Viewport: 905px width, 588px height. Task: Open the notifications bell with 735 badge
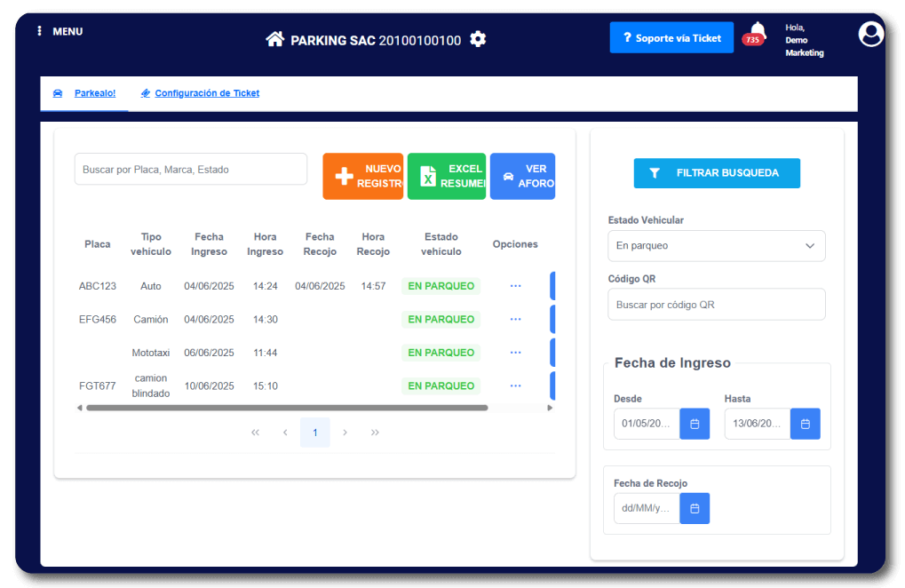tap(757, 33)
